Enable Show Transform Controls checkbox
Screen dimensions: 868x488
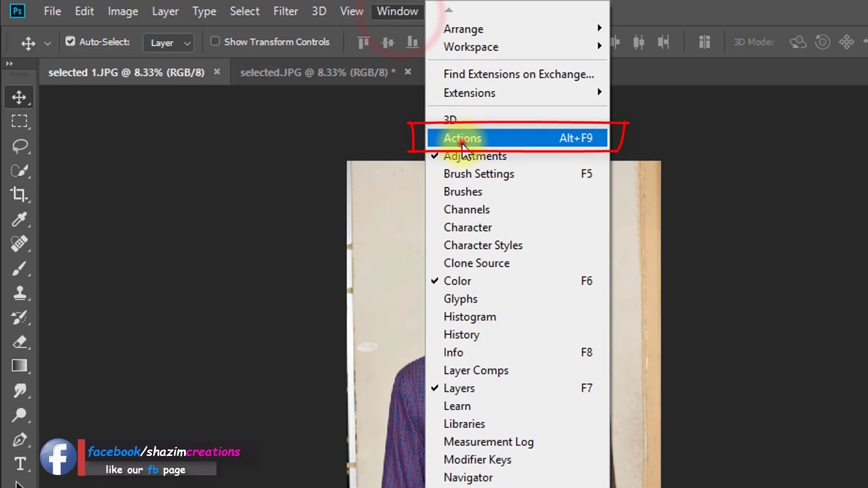coord(215,41)
